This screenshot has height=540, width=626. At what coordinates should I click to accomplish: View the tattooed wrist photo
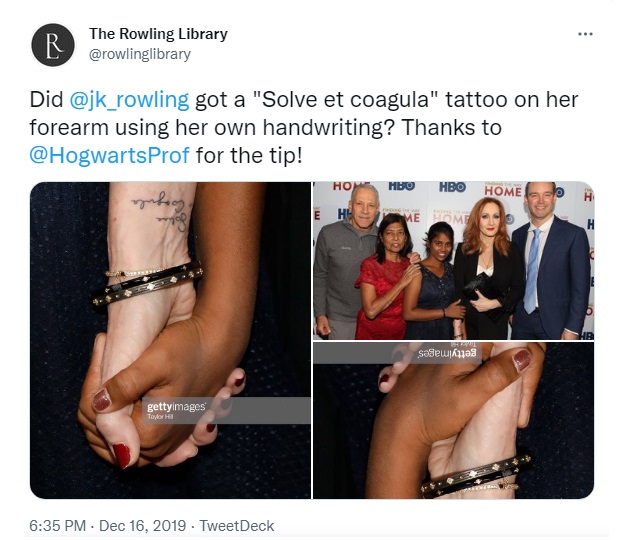[170, 340]
